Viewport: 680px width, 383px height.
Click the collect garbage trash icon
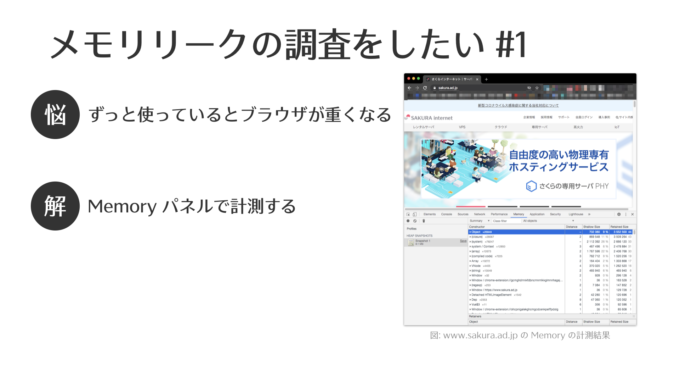[x=423, y=221]
